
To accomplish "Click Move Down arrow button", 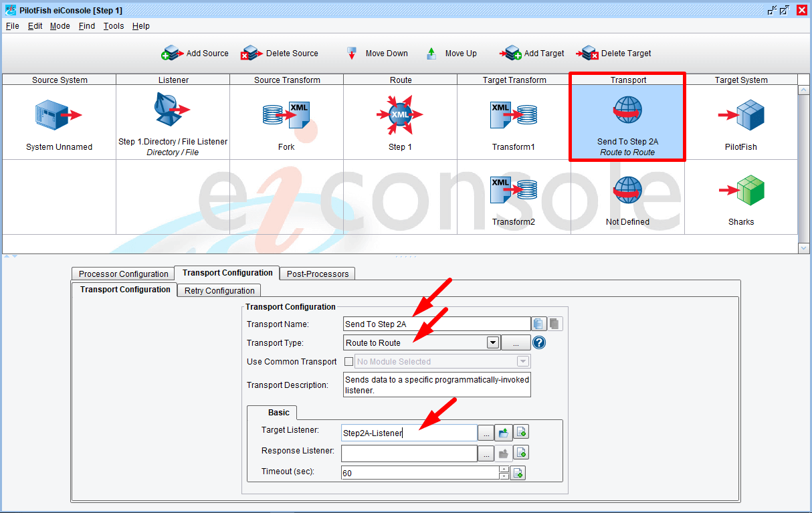I will click(x=377, y=54).
